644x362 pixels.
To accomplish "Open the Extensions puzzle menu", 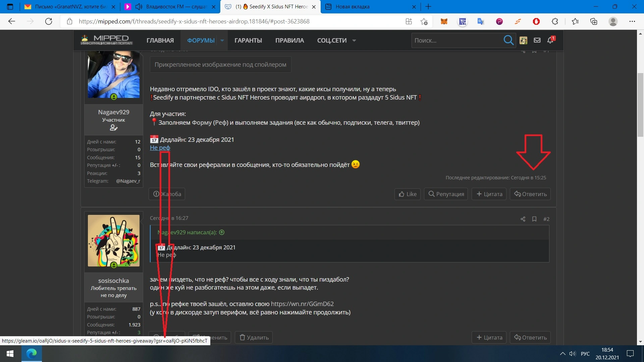I will pyautogui.click(x=555, y=21).
